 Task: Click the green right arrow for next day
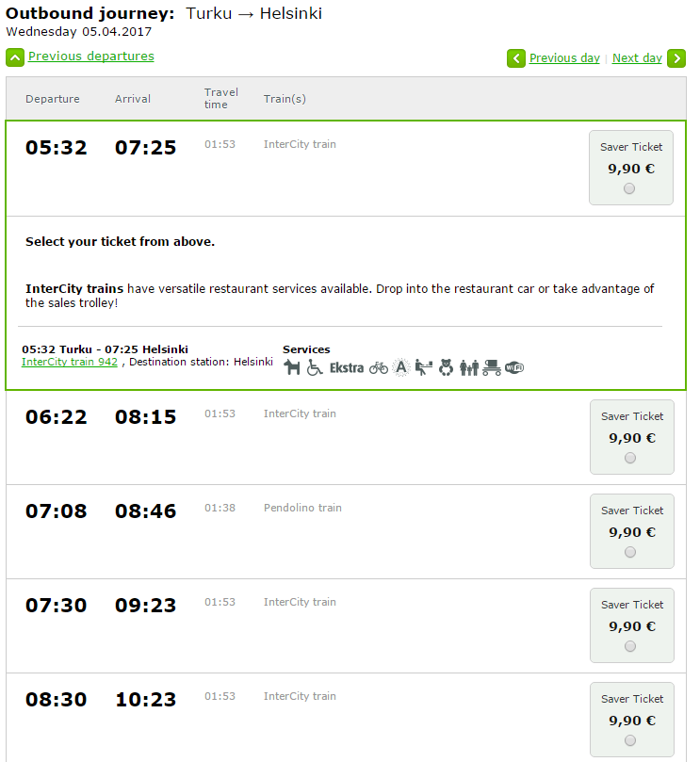(x=676, y=58)
